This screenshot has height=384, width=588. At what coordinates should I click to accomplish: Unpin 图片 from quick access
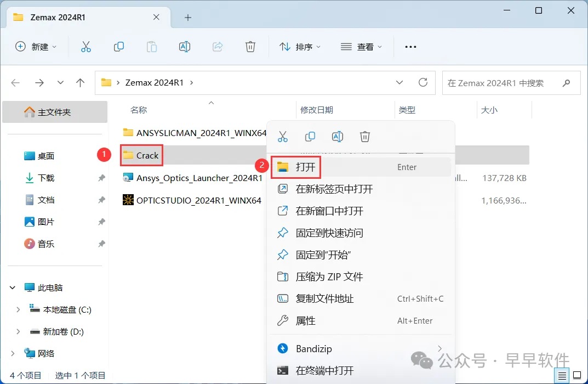coord(101,222)
